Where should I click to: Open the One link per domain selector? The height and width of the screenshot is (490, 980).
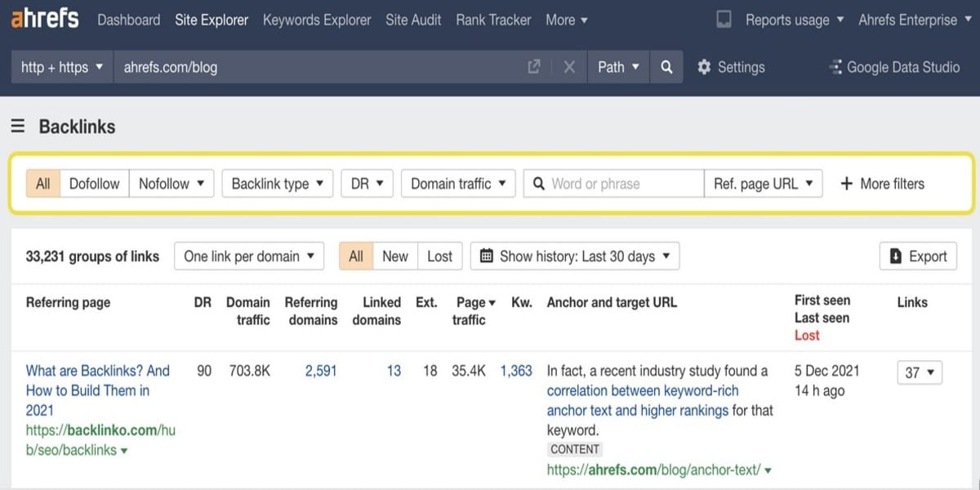(248, 256)
